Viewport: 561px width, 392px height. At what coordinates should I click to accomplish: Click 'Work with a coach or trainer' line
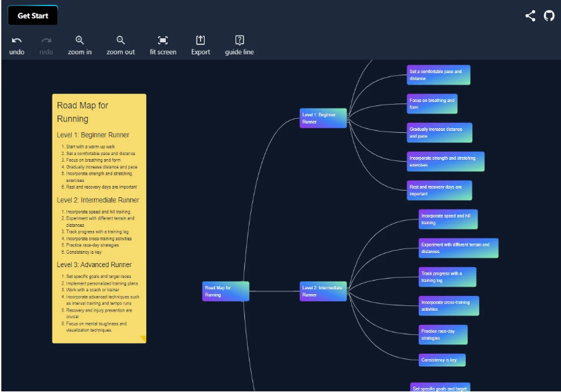pos(93,289)
